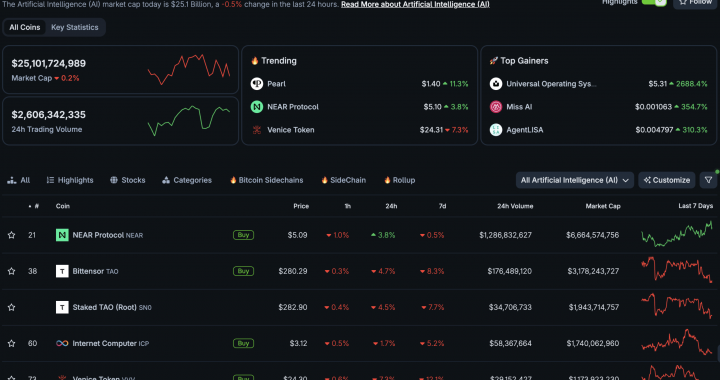This screenshot has height=380, width=720.
Task: Sort table by 7d column header
Action: (442, 206)
